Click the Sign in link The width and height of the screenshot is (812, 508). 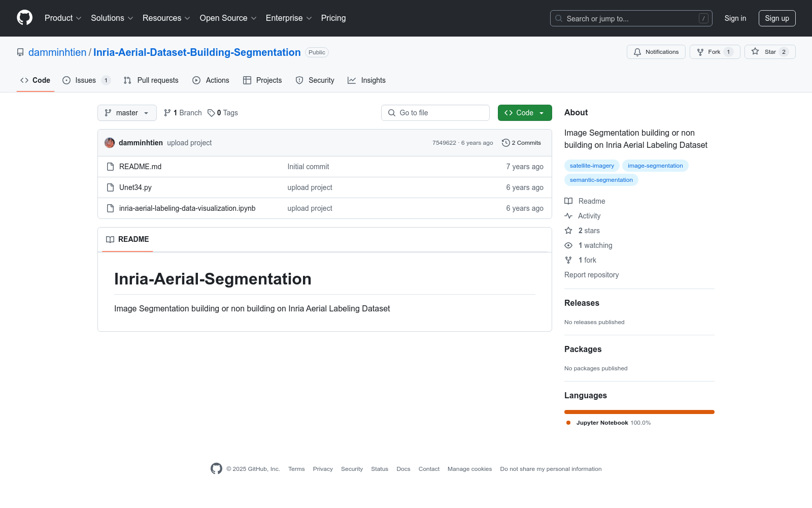[735, 18]
